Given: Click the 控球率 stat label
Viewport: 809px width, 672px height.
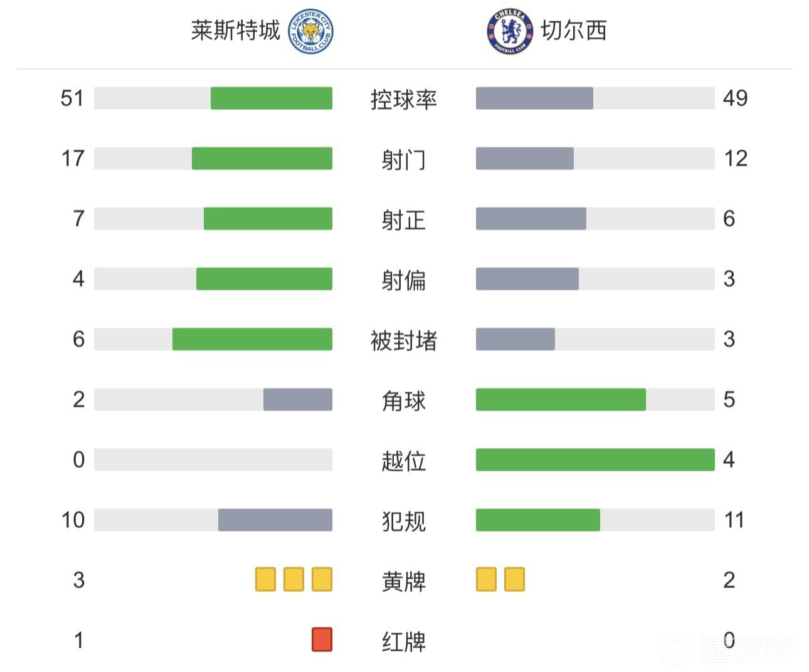Looking at the screenshot, I should (404, 99).
